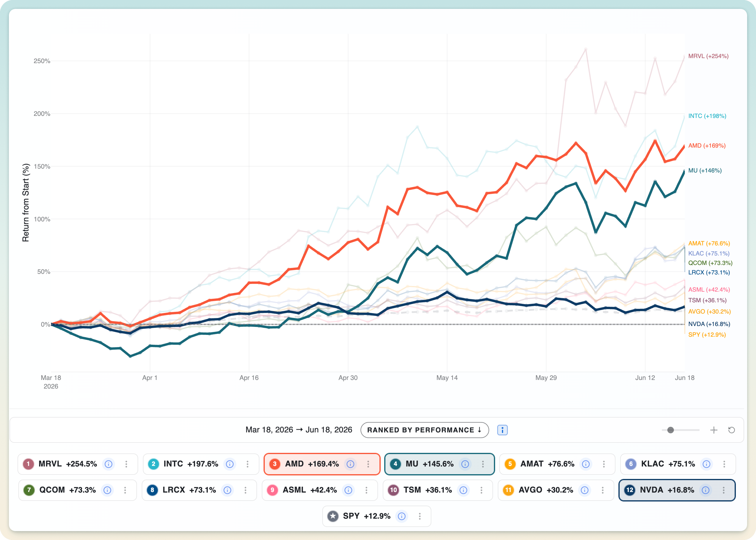Click the number 8 badge on LRCX
756x540 pixels.
[x=152, y=490]
